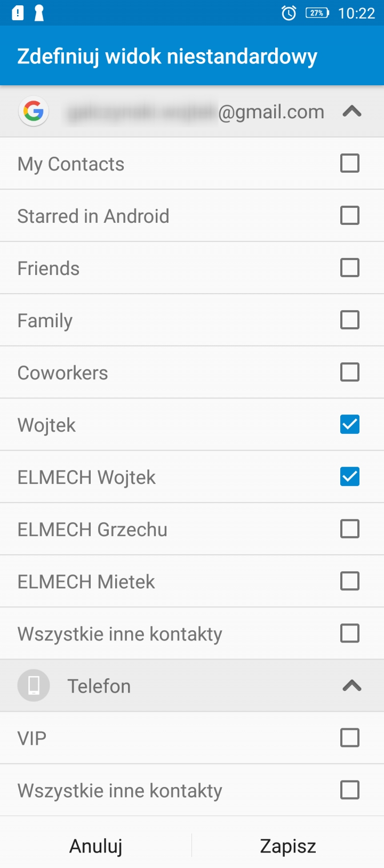
Task: Collapse the Gmail account group chevron
Action: pos(352,111)
